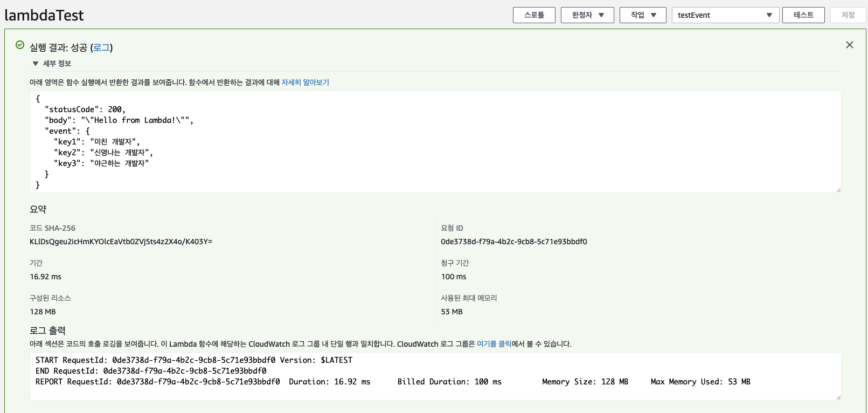This screenshot has height=413, width=868.
Task: Click the JSON result box resize handle
Action: pos(838,189)
